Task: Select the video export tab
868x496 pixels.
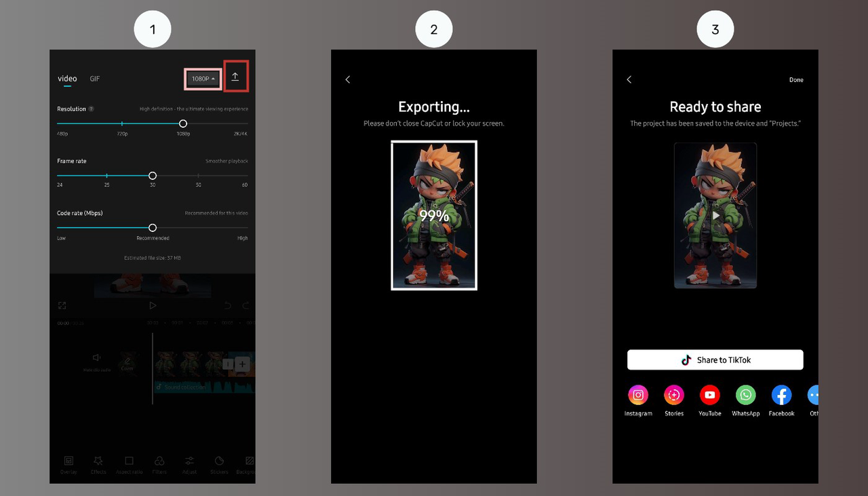Action: [x=67, y=79]
